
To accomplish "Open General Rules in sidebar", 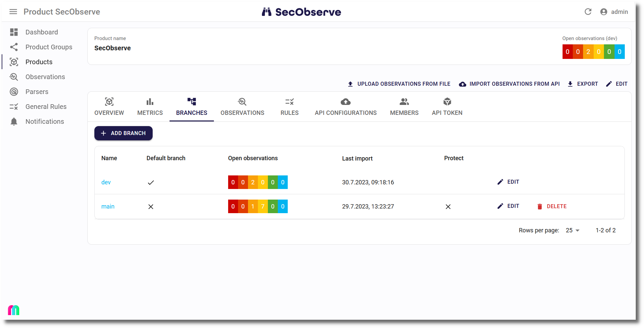I will coord(46,107).
